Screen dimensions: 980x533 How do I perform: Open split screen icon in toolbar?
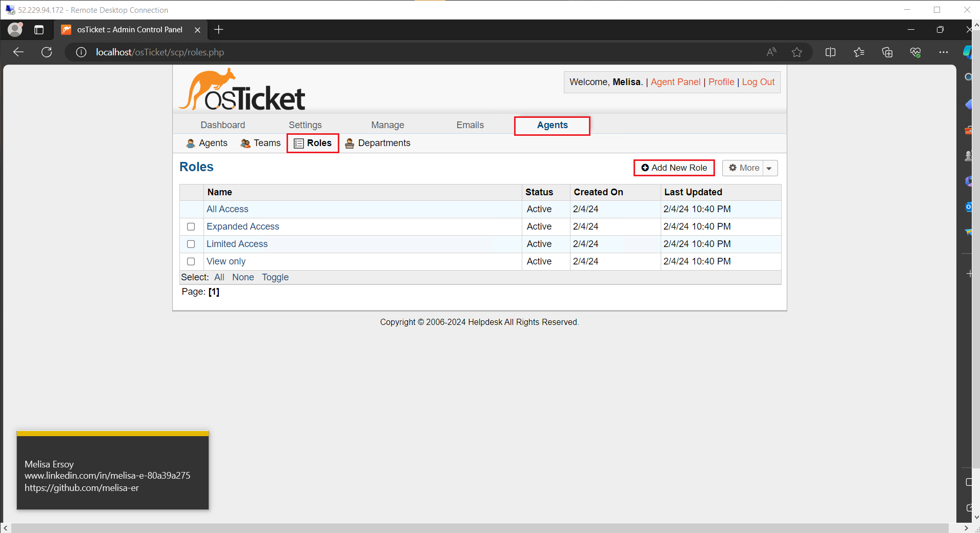[x=830, y=52]
